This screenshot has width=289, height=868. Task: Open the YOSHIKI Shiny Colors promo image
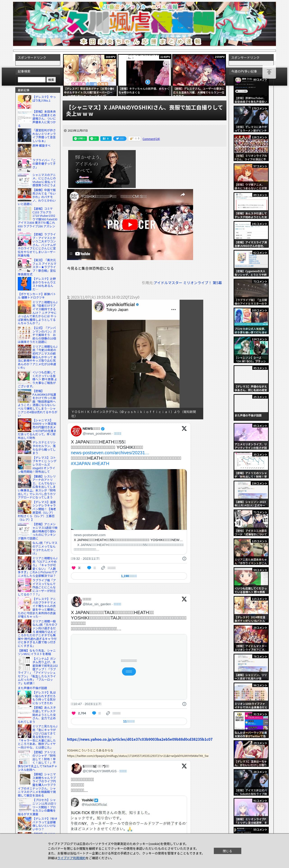(102, 169)
